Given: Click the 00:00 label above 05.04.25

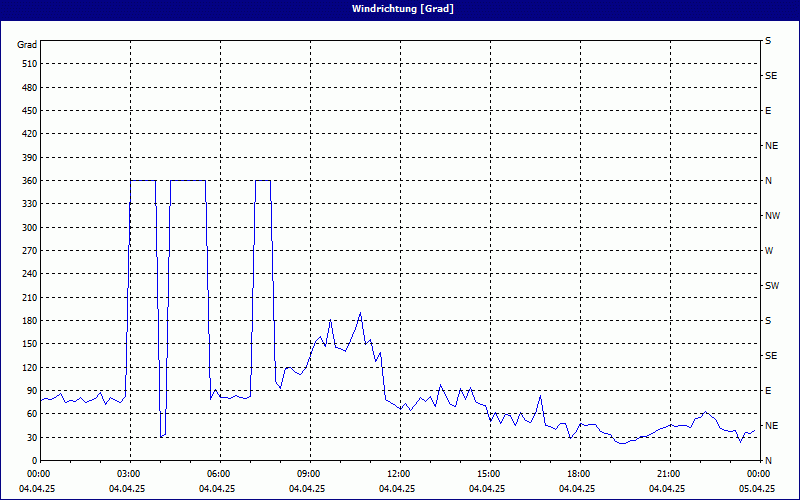Looking at the screenshot, I should click(760, 474).
